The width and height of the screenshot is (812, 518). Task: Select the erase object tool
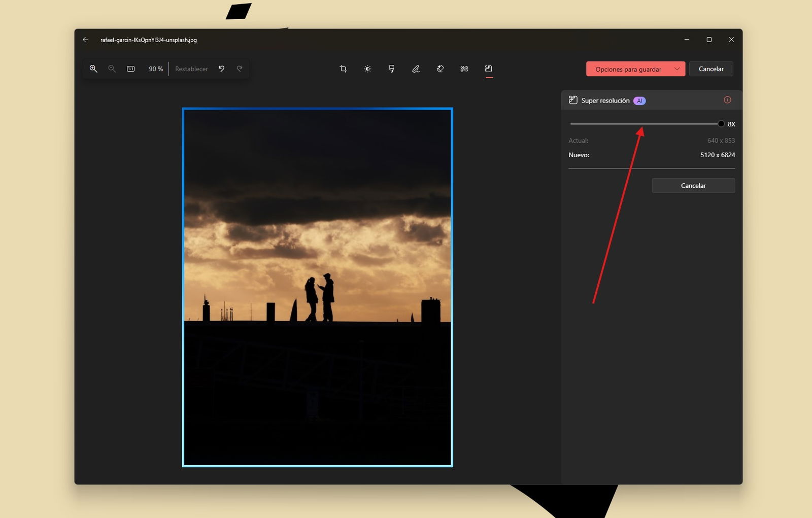point(440,68)
